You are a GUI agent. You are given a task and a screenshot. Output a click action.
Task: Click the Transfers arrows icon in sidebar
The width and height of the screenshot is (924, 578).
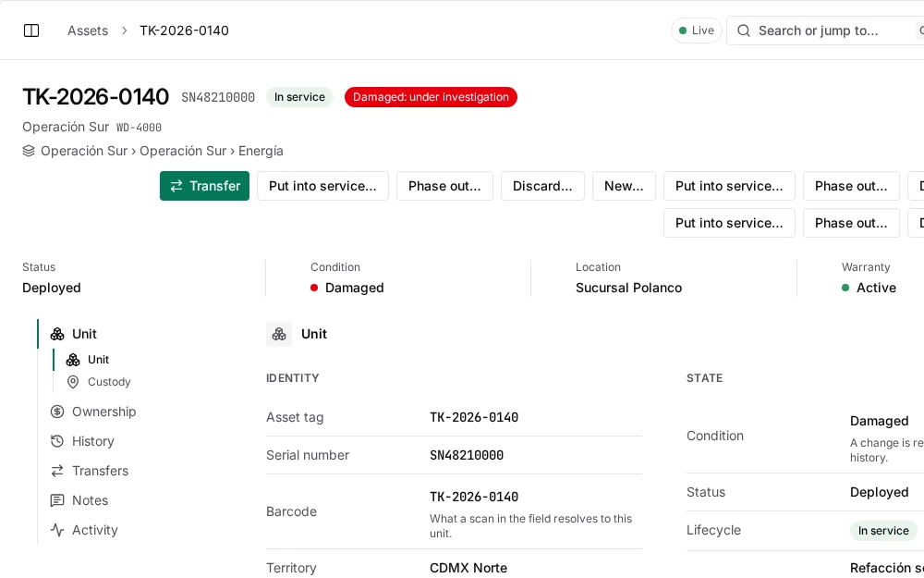pos(57,471)
